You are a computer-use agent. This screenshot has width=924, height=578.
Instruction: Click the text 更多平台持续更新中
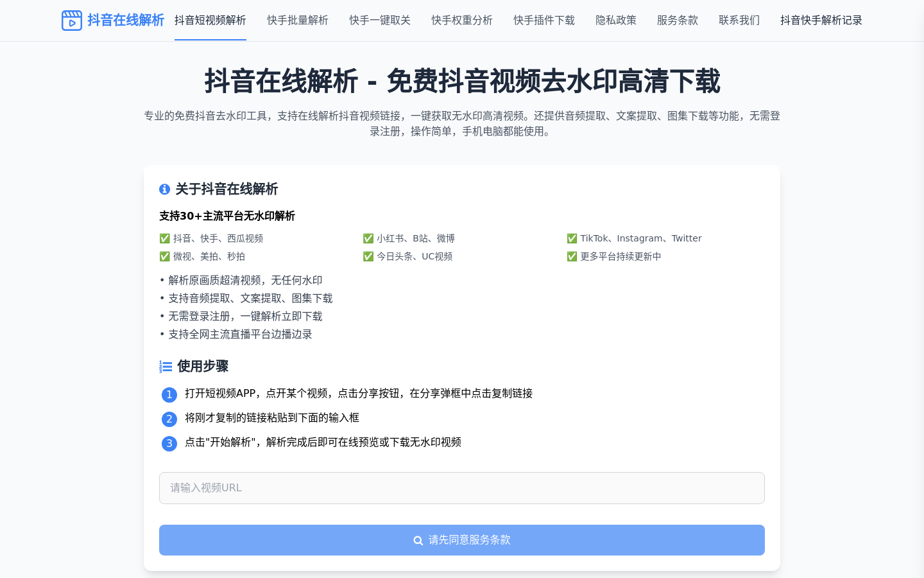620,256
